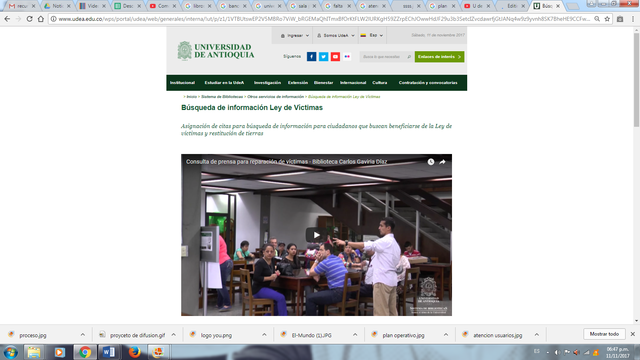Click the Universidad de Antioquia logo
640x360 pixels.
216,51
